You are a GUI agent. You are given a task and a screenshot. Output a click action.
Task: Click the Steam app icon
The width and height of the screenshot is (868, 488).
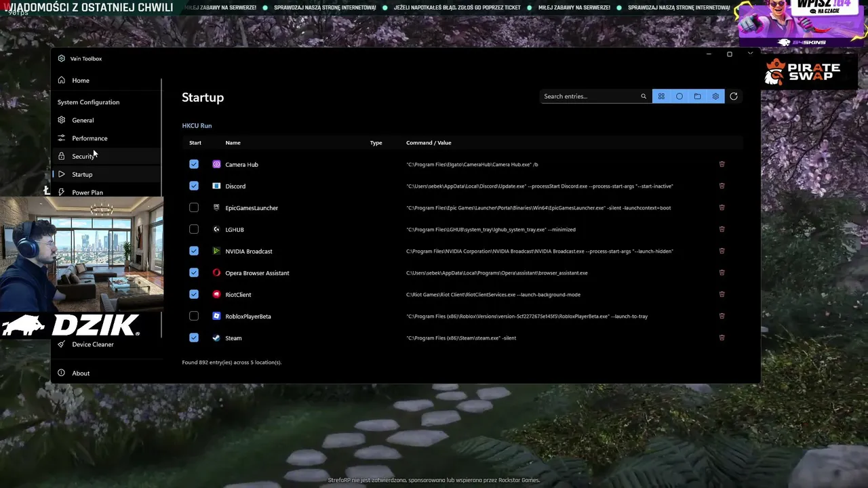click(216, 338)
